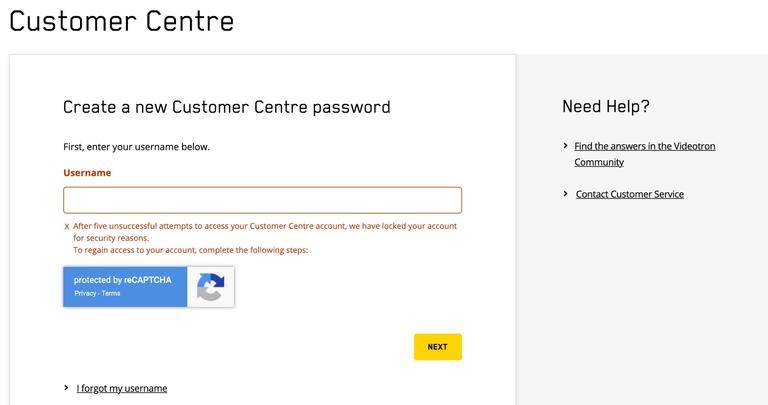This screenshot has height=405, width=768.
Task: Click the 'To regain access' instruction line
Action: click(x=190, y=250)
